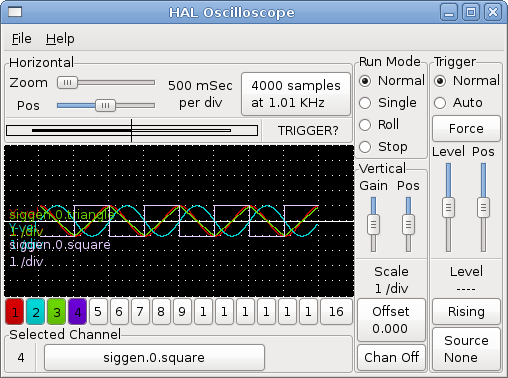Image resolution: width=508 pixels, height=378 pixels.
Task: Click the Horizontal Pos slider handle
Action: point(105,106)
